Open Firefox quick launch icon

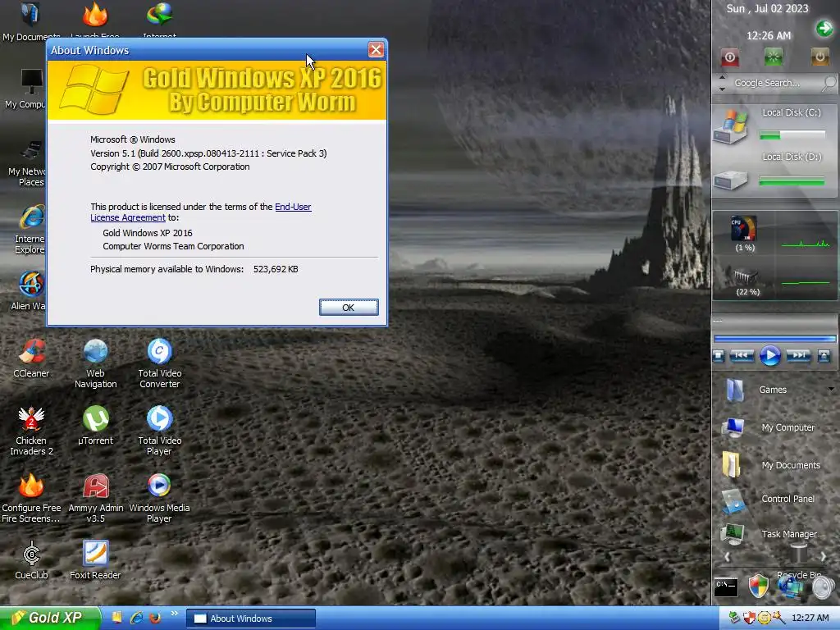(x=155, y=618)
